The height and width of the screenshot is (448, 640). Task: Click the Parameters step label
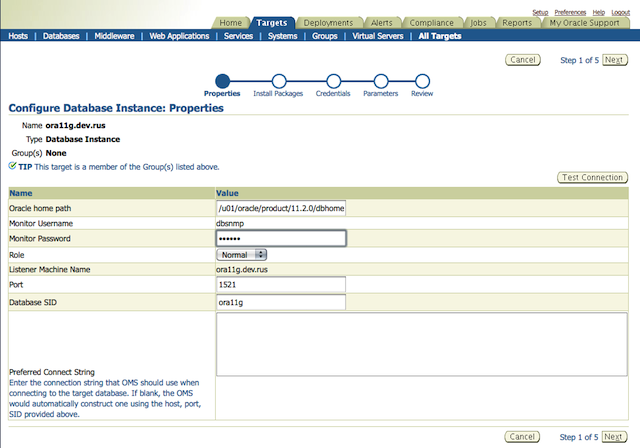[380, 93]
